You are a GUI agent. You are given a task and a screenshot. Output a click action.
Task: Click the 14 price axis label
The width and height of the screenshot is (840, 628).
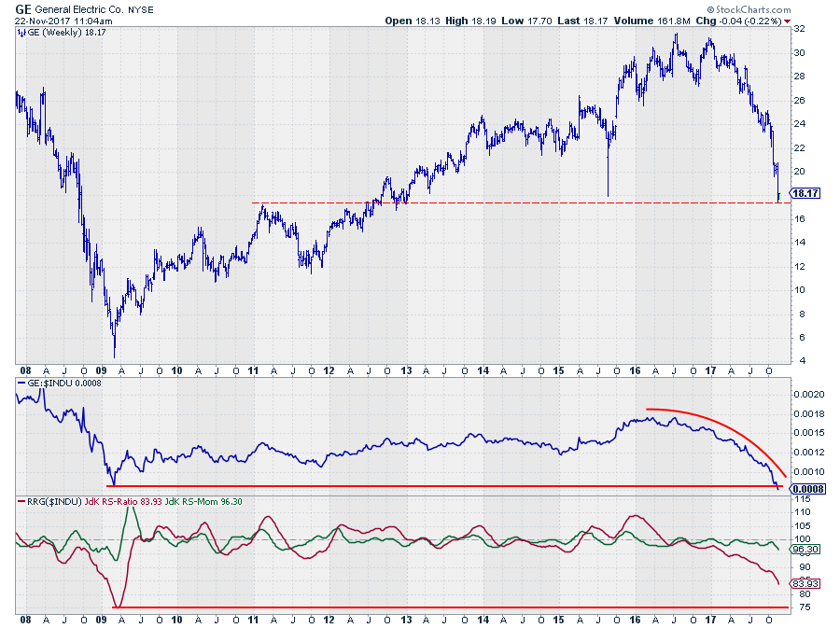pyautogui.click(x=799, y=242)
